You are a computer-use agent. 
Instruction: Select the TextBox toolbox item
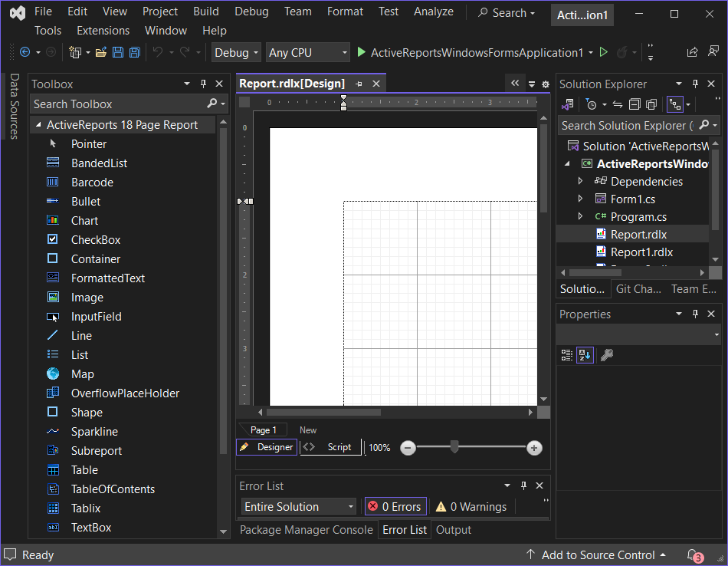pos(91,528)
